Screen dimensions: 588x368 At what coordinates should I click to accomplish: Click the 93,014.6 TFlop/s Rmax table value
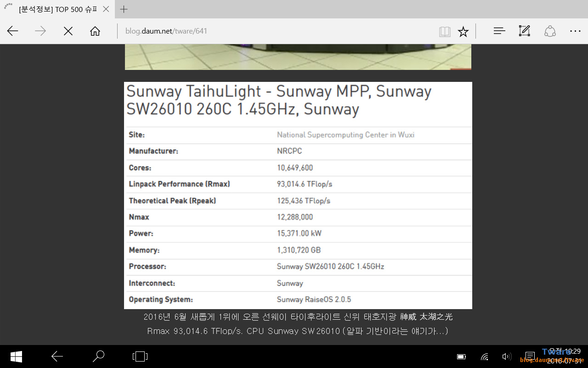pyautogui.click(x=305, y=184)
